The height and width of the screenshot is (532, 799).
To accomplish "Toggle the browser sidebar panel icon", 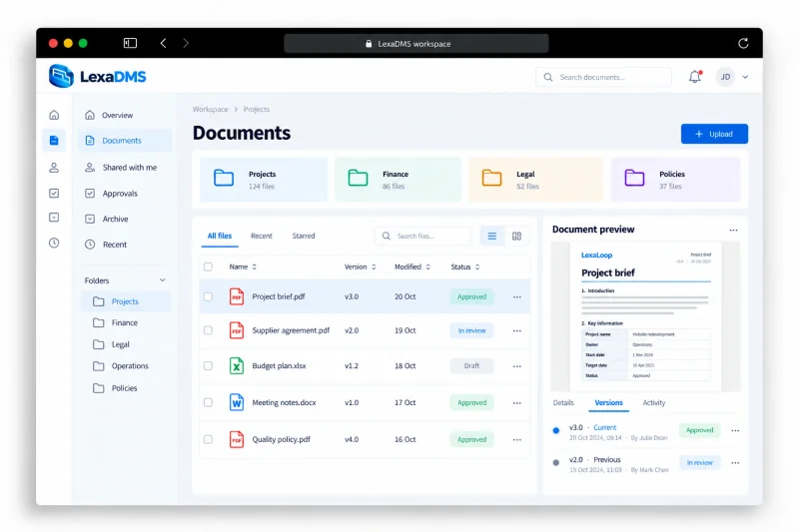I will (x=130, y=43).
